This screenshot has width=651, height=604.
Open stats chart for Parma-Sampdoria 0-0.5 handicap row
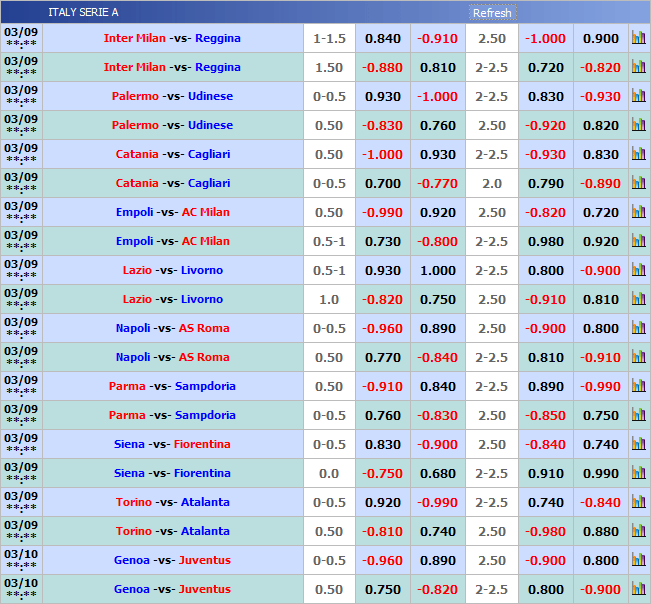(639, 415)
